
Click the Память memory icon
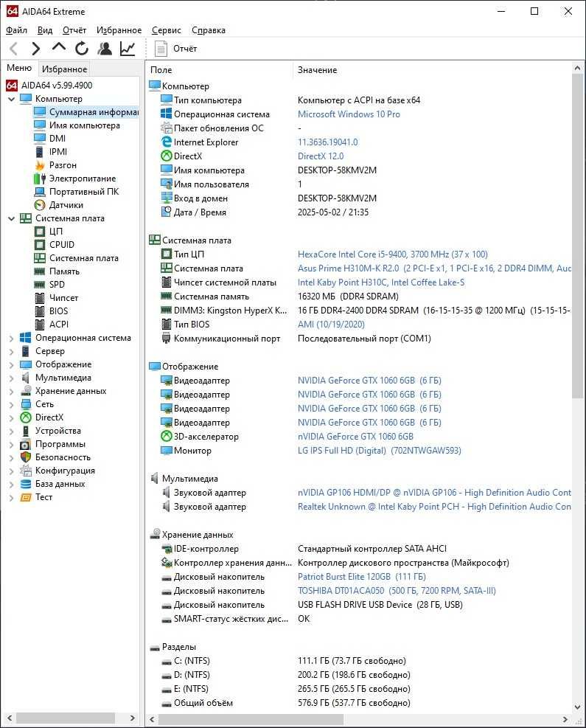pos(40,271)
